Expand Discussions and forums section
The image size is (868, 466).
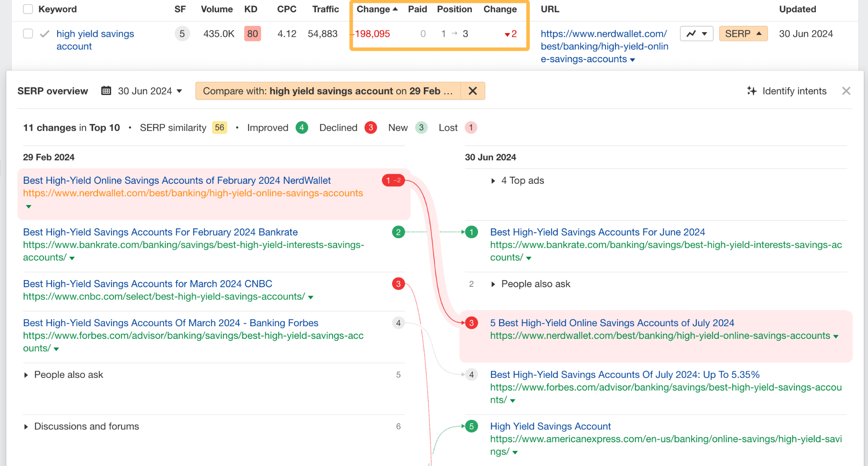point(81,427)
